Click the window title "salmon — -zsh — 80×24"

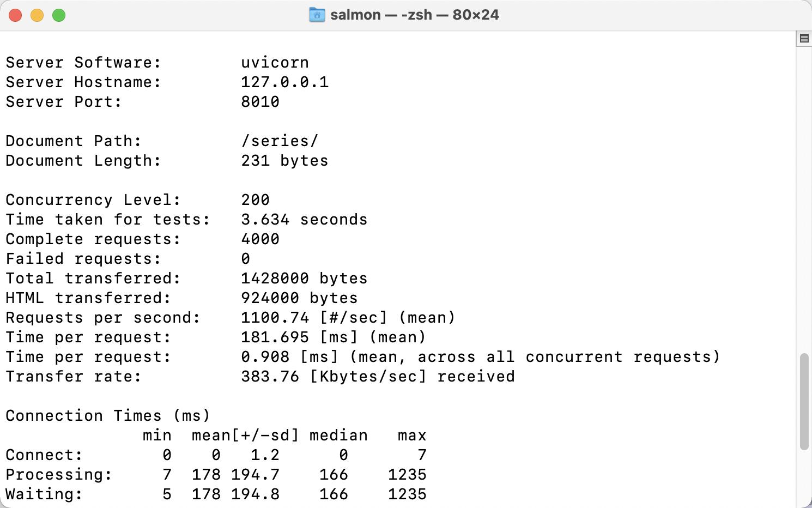[414, 15]
